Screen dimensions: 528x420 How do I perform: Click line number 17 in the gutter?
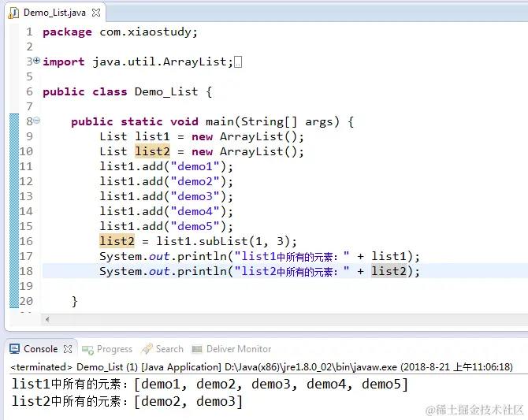click(x=26, y=256)
